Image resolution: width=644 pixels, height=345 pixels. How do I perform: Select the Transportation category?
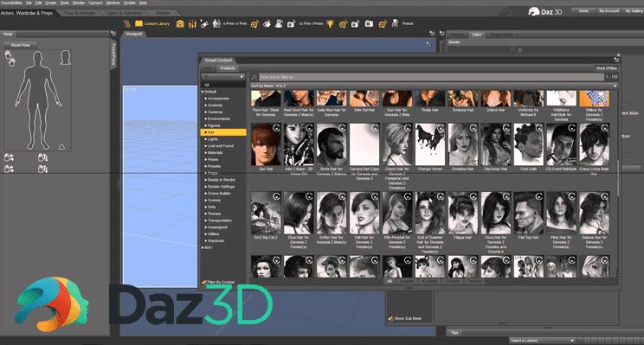(x=220, y=220)
